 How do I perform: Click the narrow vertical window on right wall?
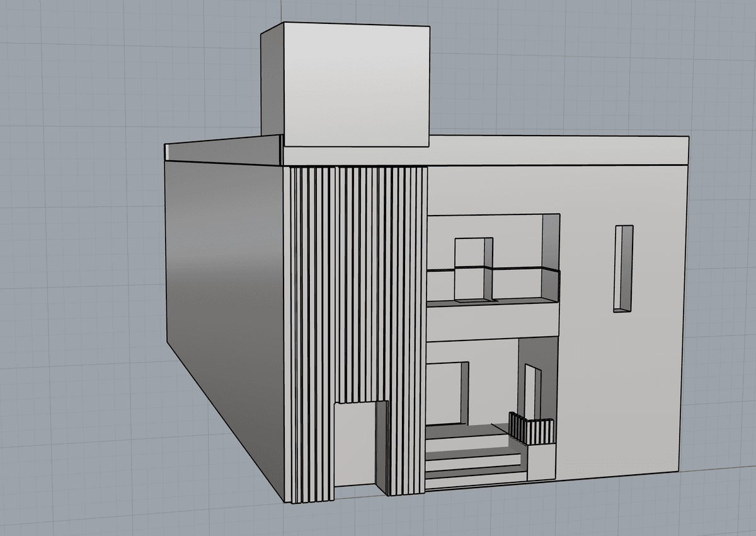point(622,268)
